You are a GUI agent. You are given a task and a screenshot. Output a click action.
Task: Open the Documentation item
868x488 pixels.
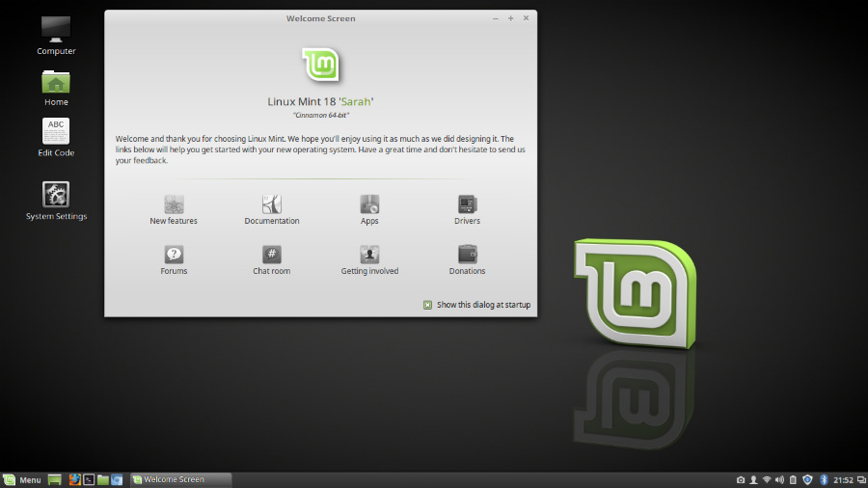pyautogui.click(x=272, y=209)
